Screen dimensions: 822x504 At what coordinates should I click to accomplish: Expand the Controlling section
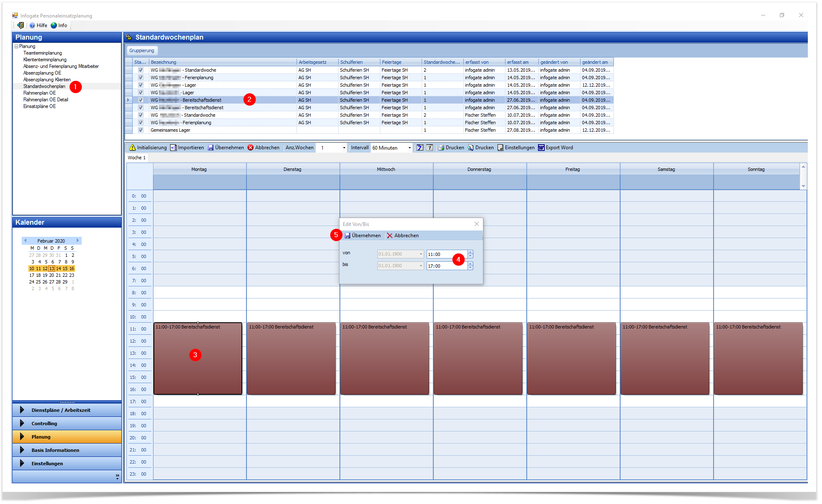coord(67,424)
